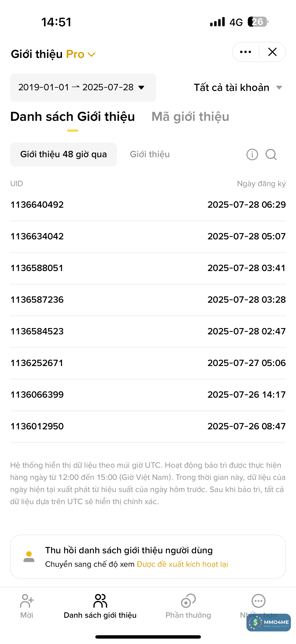Select referral entry UID 1136252671
Viewport: 296px width, 644px height.
click(x=37, y=363)
